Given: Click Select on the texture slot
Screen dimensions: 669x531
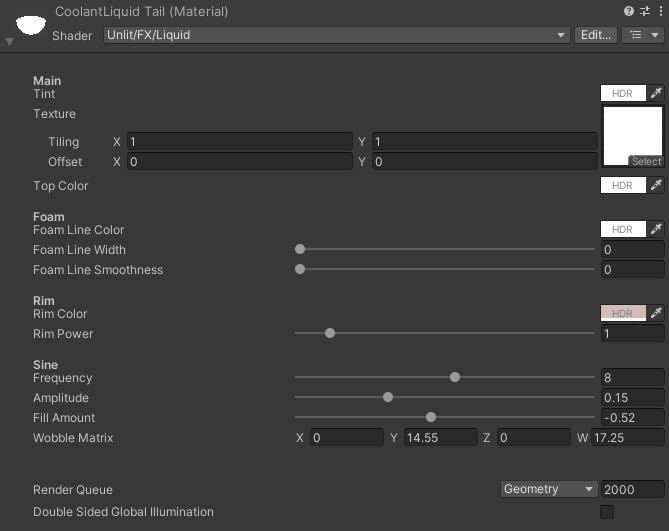Looking at the screenshot, I should tap(646, 161).
